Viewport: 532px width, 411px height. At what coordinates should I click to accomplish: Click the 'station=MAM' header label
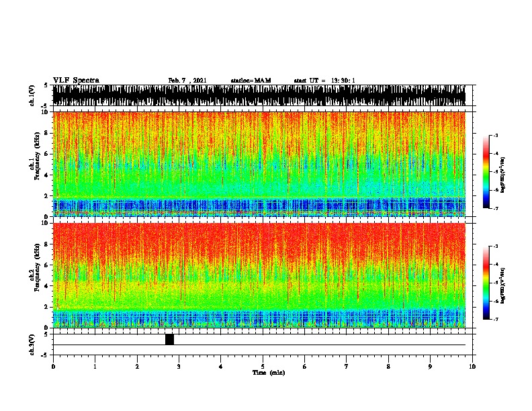251,81
